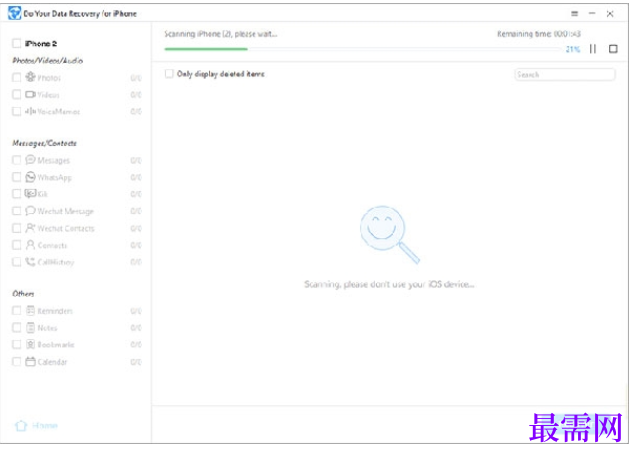Click the Reminders list icon
Screen dimensions: 641x459
[31, 310]
